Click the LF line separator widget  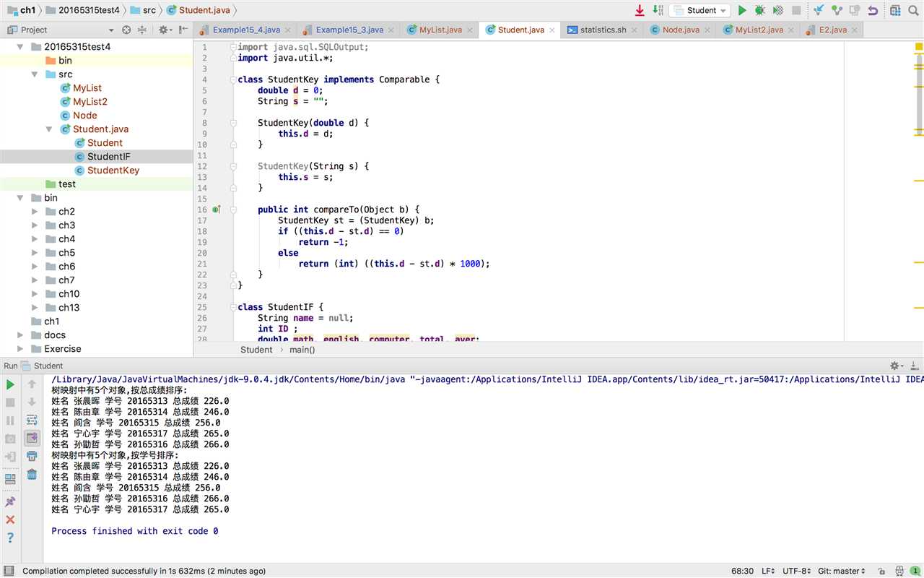pyautogui.click(x=769, y=571)
